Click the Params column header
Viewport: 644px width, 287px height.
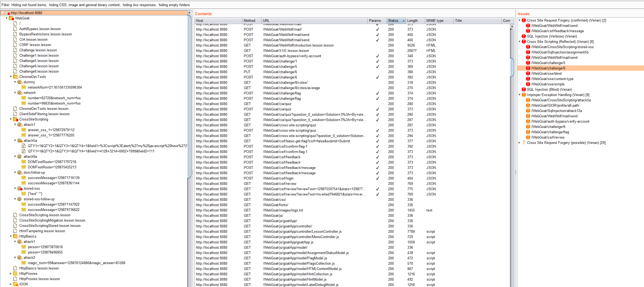tap(377, 20)
